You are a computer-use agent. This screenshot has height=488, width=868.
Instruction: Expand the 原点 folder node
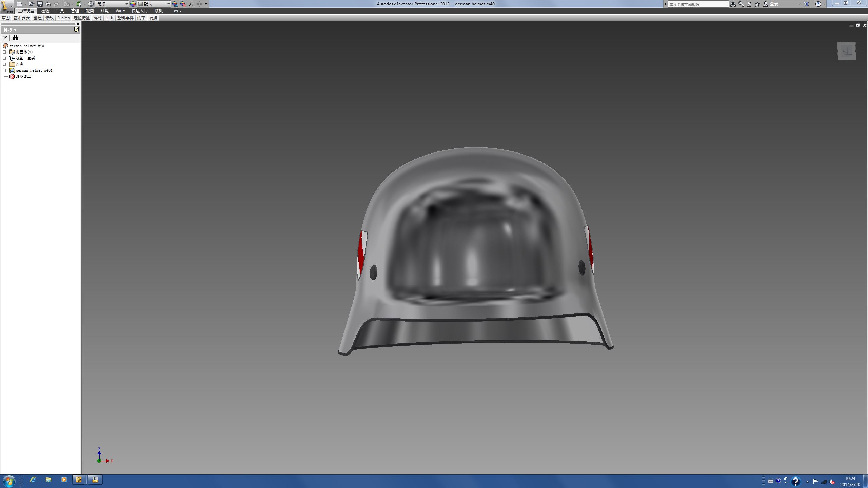tap(4, 64)
